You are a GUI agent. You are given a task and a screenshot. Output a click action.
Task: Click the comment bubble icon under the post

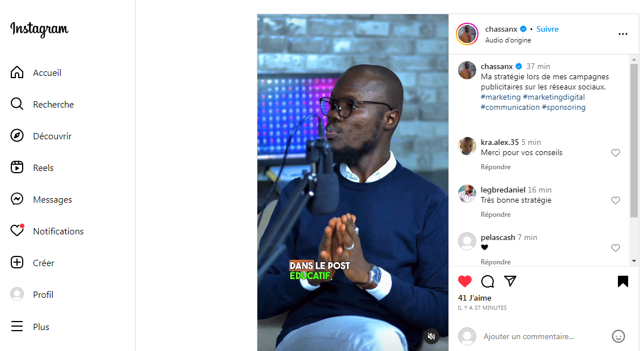pos(488,281)
